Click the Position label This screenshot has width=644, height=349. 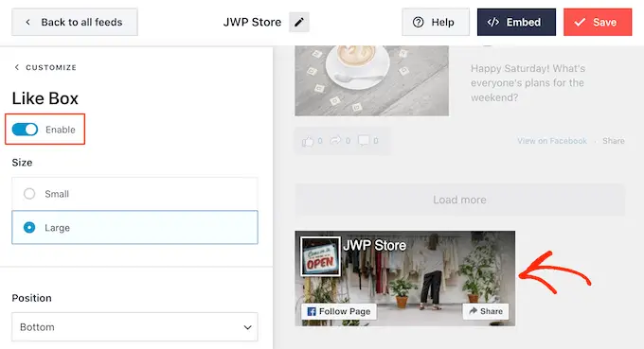[31, 298]
